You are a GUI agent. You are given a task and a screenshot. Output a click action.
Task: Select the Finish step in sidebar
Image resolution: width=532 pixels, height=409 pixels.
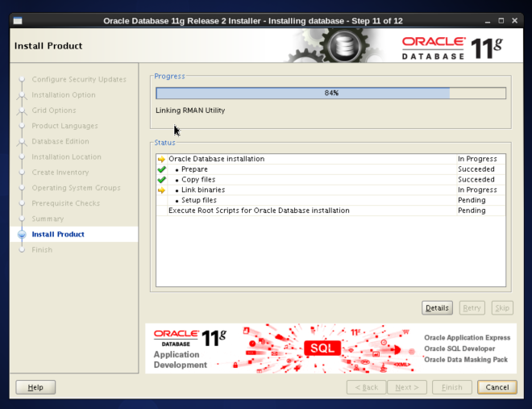click(x=42, y=250)
